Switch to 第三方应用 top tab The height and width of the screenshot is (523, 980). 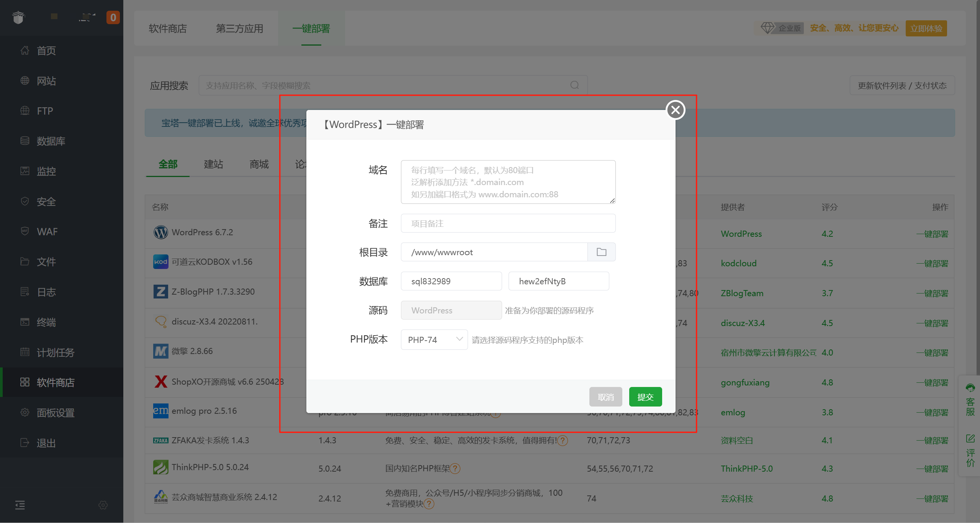240,28
